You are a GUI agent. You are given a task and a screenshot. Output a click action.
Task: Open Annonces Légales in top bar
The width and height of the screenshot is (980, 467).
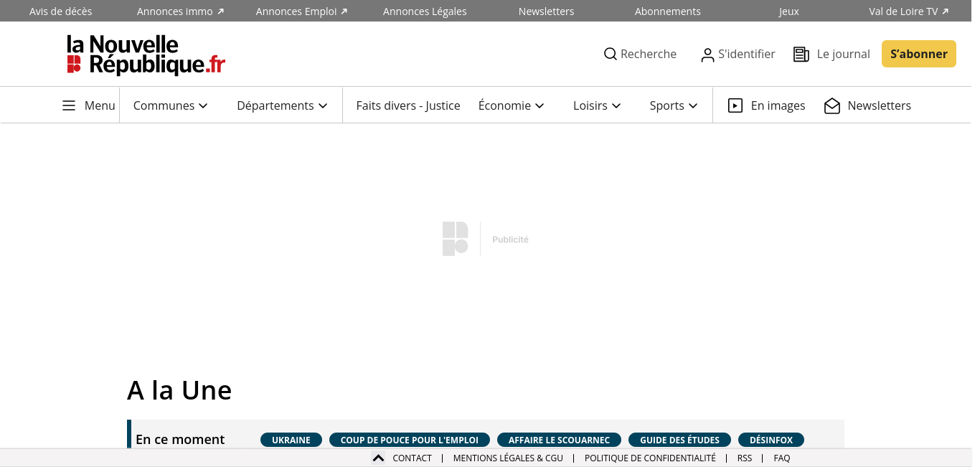(x=425, y=11)
